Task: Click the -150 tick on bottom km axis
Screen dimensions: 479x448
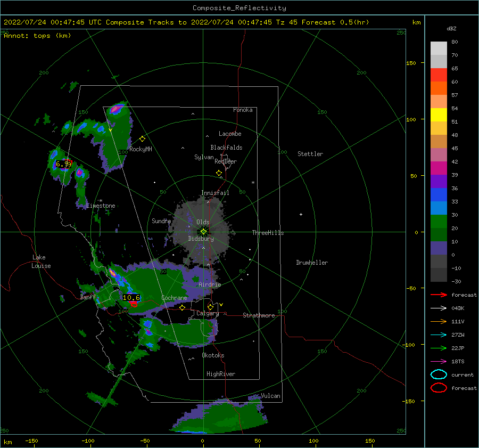Action: click(x=31, y=441)
